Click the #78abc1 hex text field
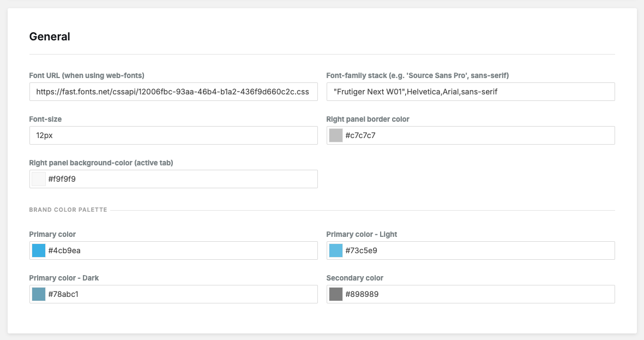Image resolution: width=644 pixels, height=340 pixels. (x=180, y=294)
